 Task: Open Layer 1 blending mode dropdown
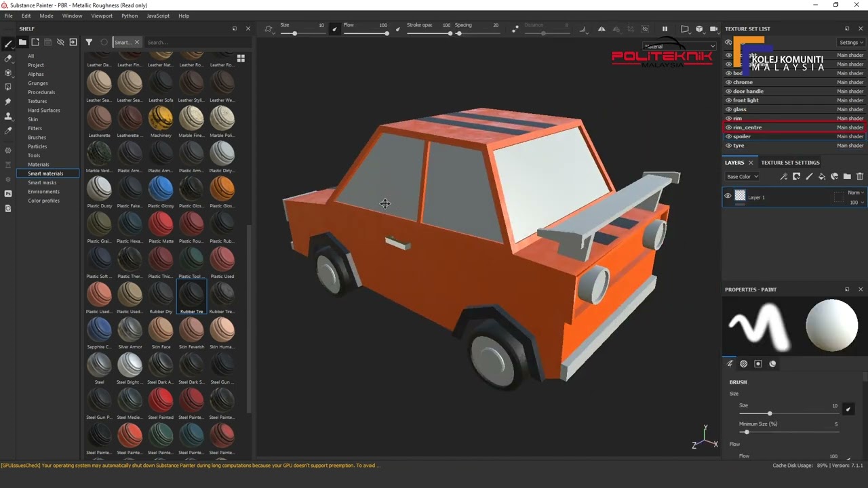(856, 192)
